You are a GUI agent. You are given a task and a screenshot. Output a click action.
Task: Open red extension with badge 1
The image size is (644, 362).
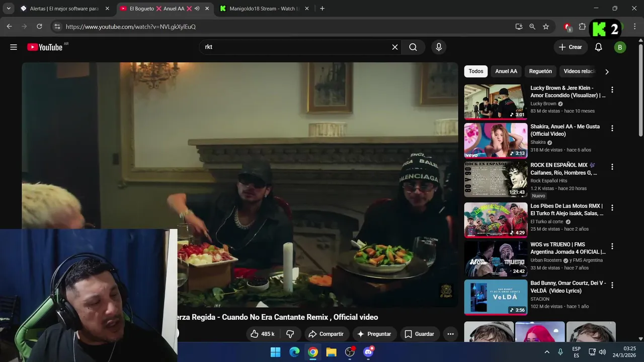click(x=568, y=27)
